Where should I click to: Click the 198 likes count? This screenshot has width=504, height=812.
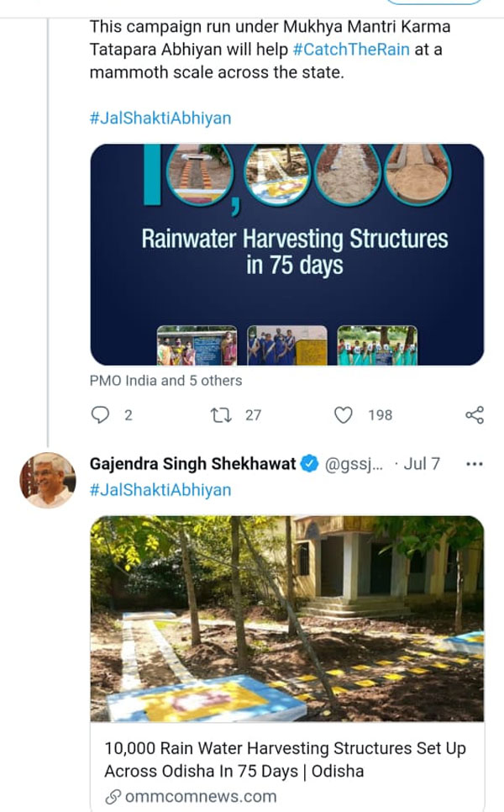380,414
